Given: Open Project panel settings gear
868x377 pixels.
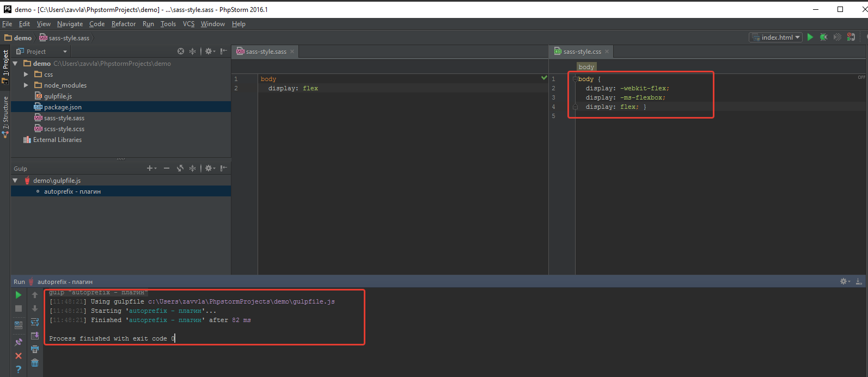Looking at the screenshot, I should point(210,51).
